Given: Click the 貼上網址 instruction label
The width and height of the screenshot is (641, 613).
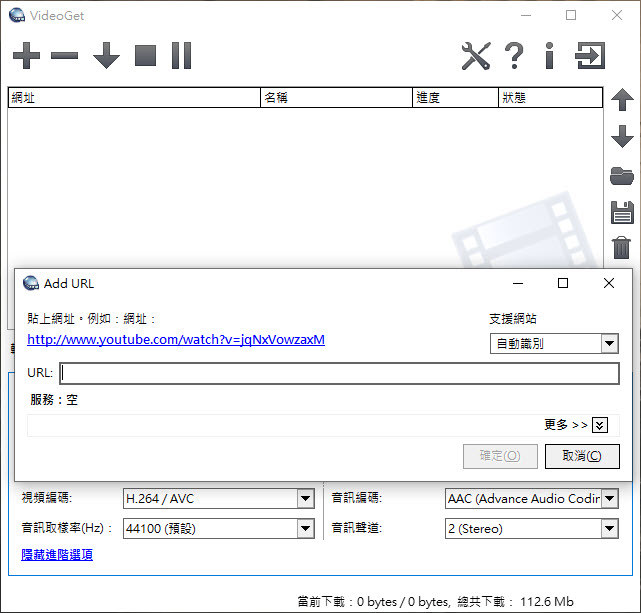Looking at the screenshot, I should tap(92, 319).
